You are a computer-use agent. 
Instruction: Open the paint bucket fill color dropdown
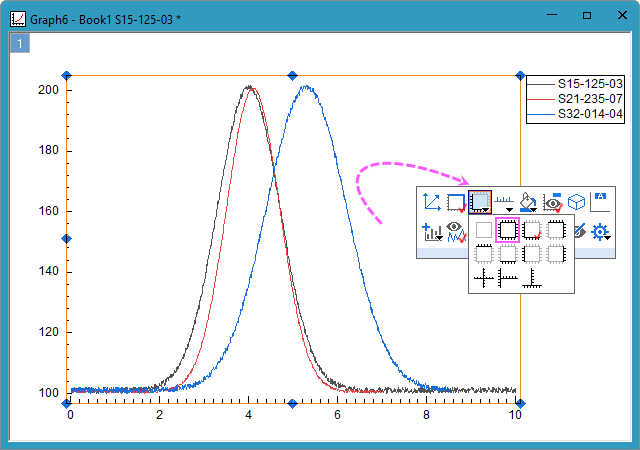click(x=528, y=202)
